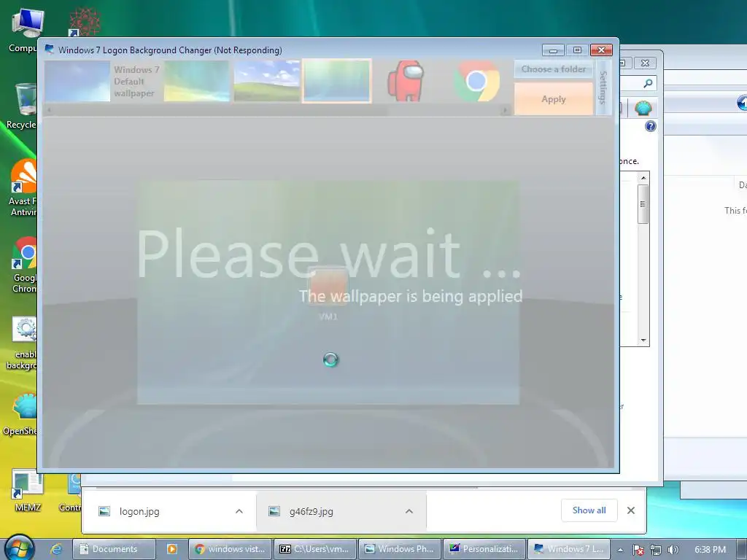The image size is (747, 560).
Task: Open Avast Free Antivirus desktop shortcut
Action: tap(23, 188)
